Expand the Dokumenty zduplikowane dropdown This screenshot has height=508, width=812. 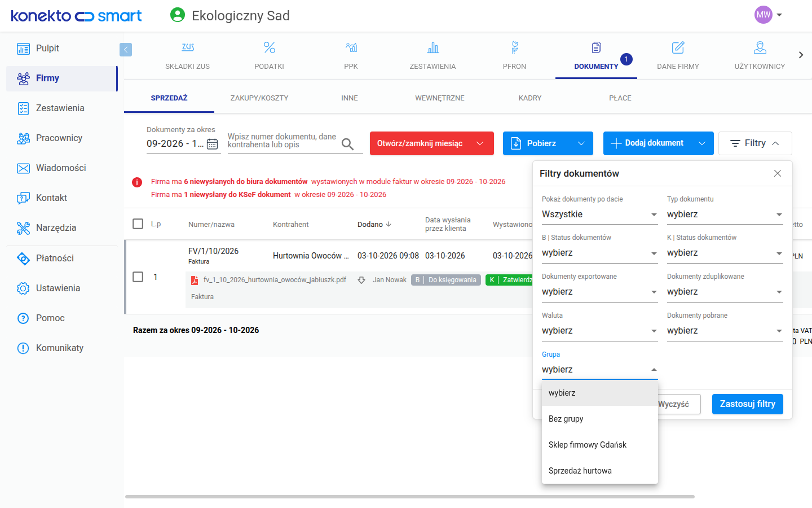coord(725,292)
